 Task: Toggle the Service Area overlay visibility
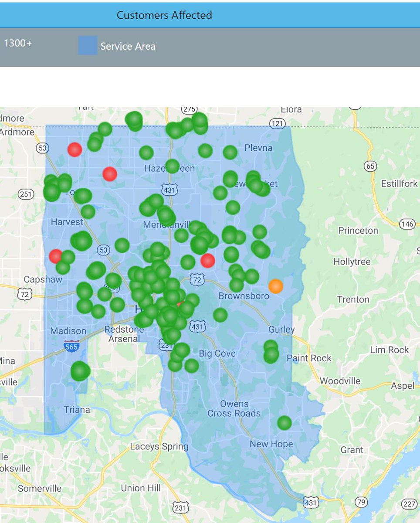click(x=87, y=46)
